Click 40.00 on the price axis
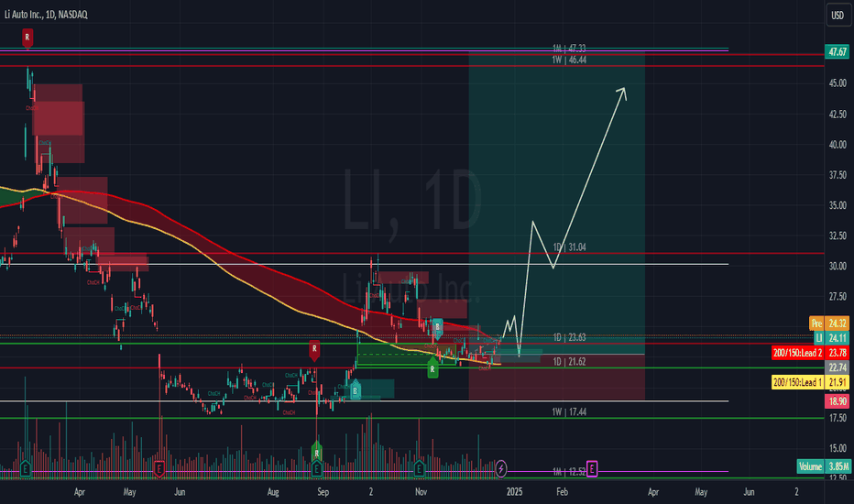Image resolution: width=854 pixels, height=504 pixels. pyautogui.click(x=838, y=145)
